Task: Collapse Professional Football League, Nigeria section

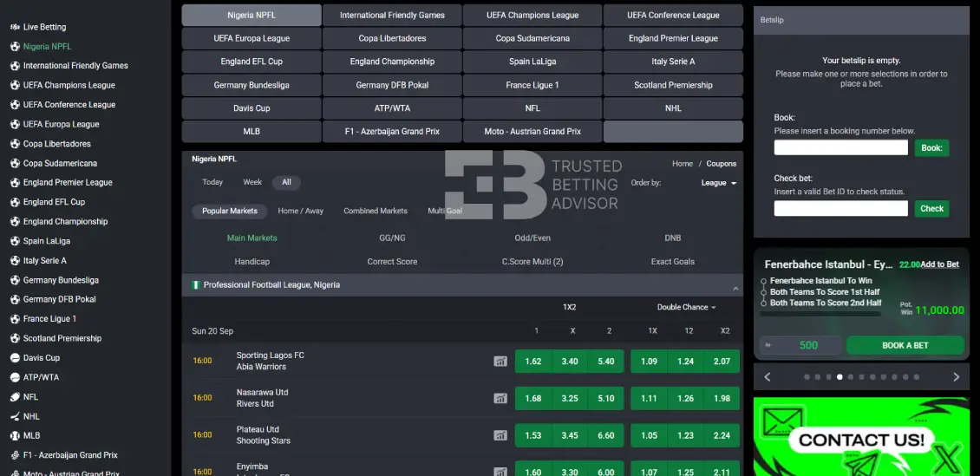Action: click(735, 288)
